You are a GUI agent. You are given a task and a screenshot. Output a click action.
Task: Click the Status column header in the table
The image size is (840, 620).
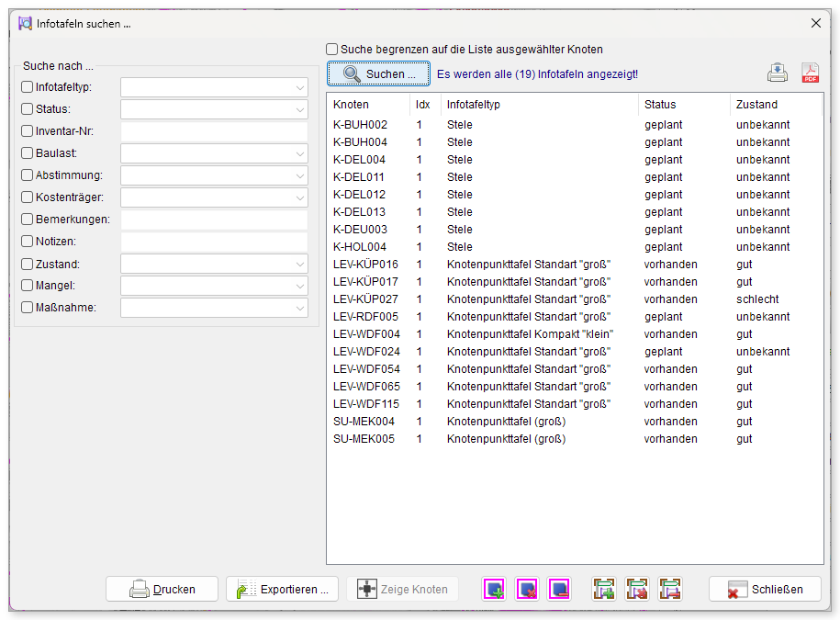coord(684,105)
